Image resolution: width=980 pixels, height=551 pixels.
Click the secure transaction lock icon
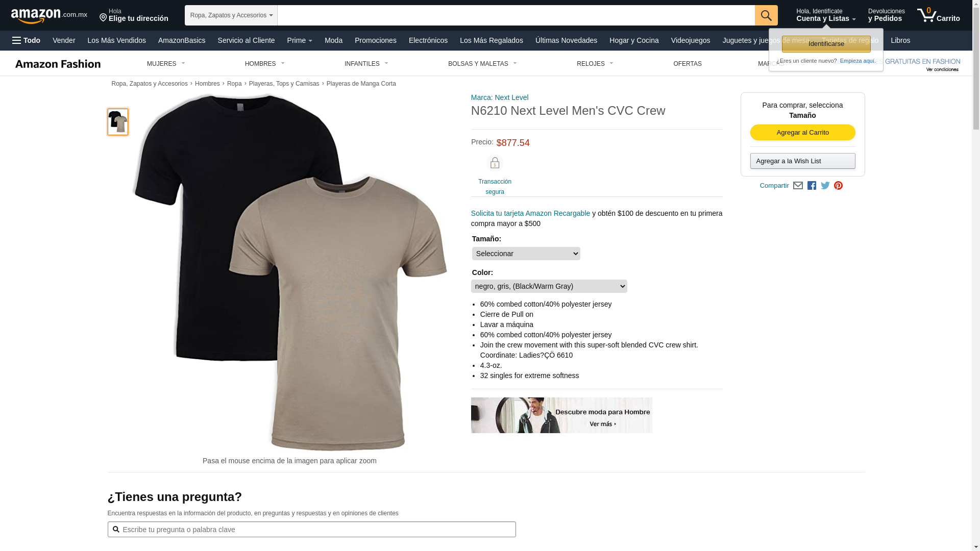(x=495, y=163)
